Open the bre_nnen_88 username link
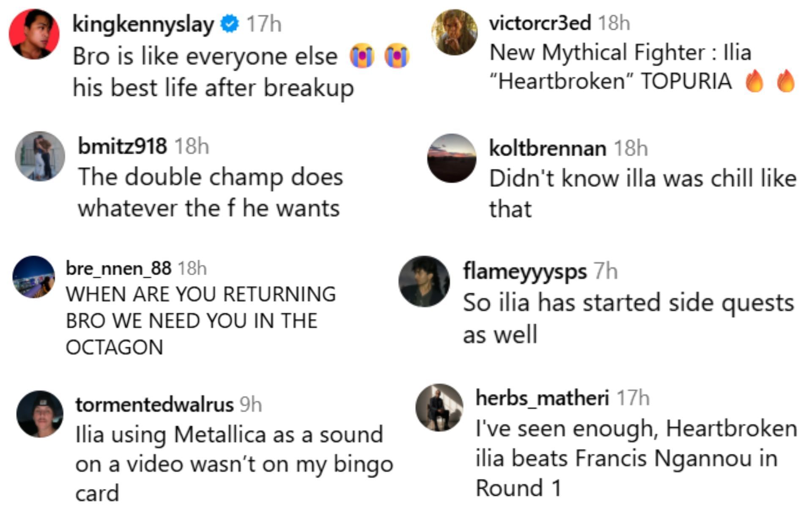Viewport: 812px width, 508px height. pyautogui.click(x=118, y=268)
